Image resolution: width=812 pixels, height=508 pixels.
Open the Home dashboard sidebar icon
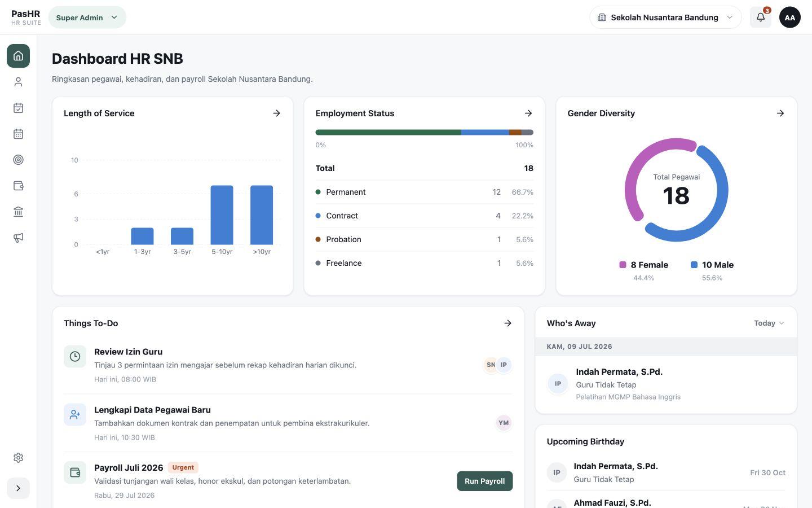click(x=18, y=56)
